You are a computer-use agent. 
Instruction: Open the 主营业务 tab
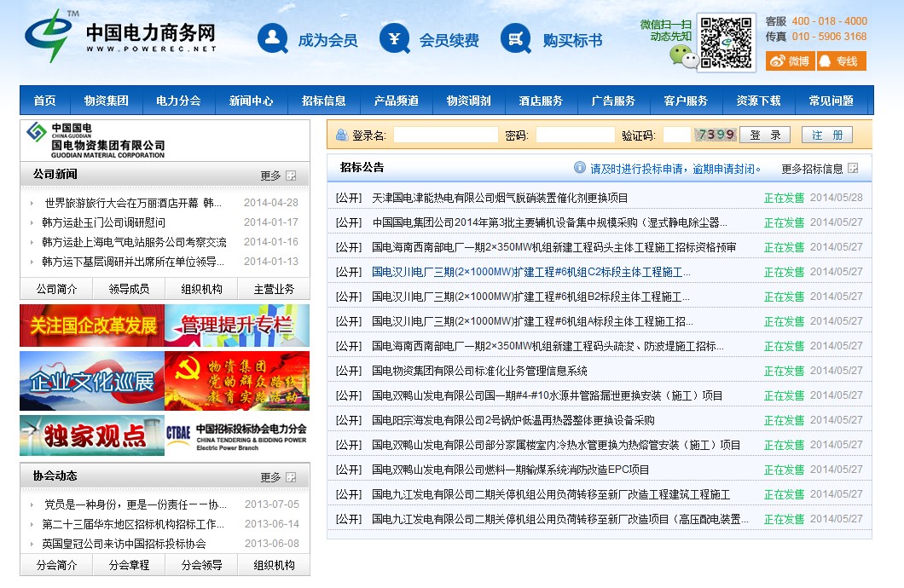coord(274,289)
